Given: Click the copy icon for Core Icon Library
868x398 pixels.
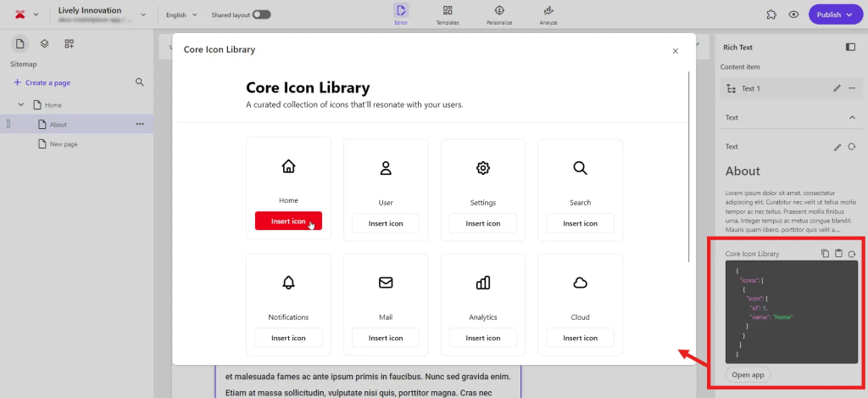Looking at the screenshot, I should pyautogui.click(x=825, y=253).
